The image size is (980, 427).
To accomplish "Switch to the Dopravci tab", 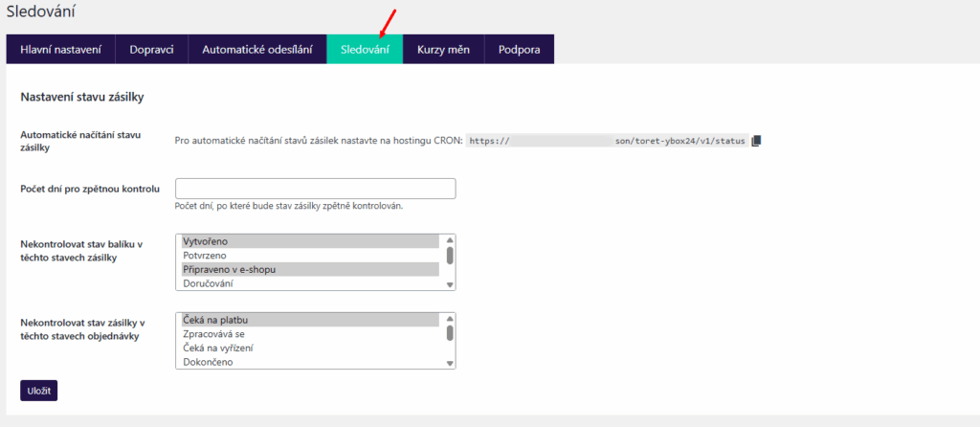I will pos(152,50).
